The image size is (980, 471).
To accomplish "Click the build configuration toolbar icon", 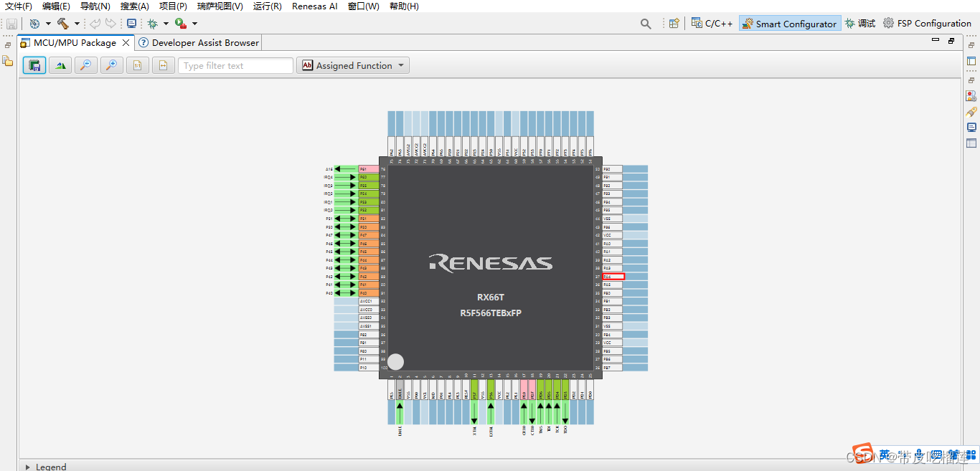I will click(34, 24).
